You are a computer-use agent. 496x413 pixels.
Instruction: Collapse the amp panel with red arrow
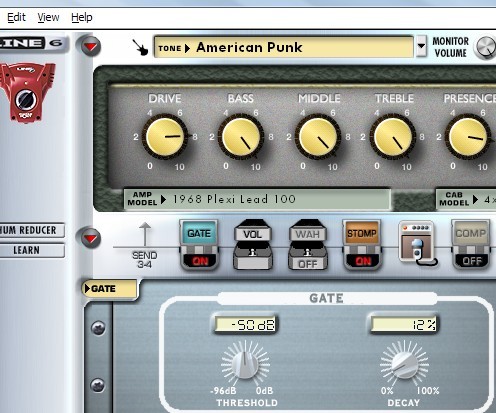pos(90,46)
